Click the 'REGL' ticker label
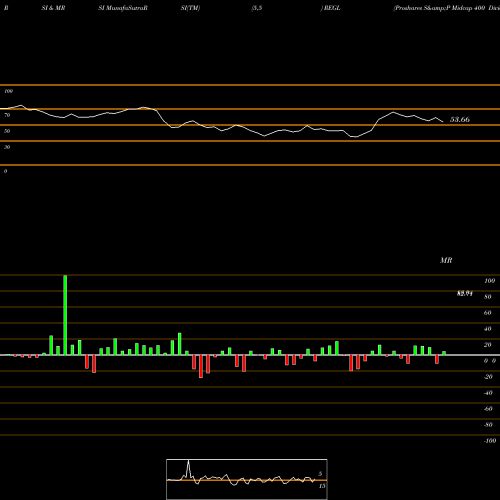The width and height of the screenshot is (500, 500). pyautogui.click(x=332, y=8)
